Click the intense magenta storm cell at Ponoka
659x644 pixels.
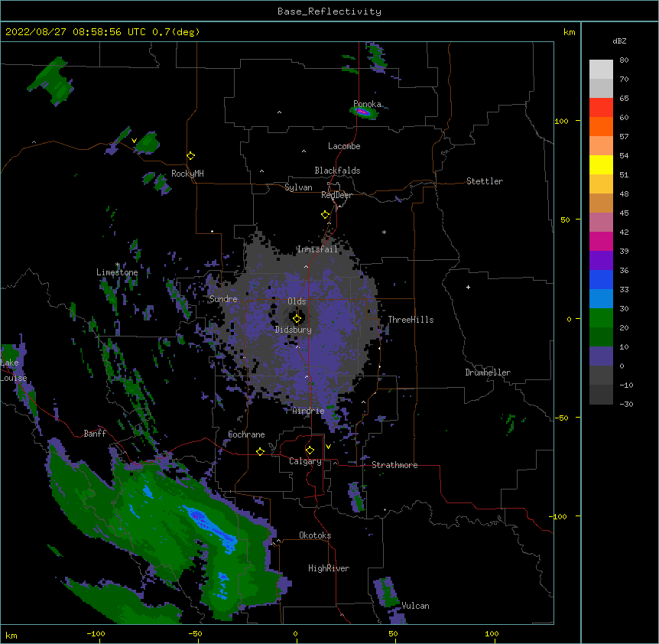pos(362,112)
